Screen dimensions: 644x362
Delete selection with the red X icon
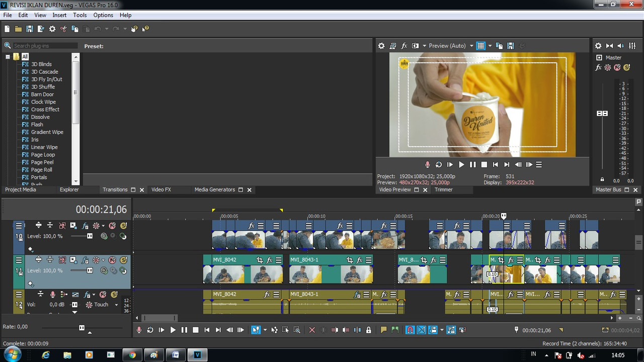pos(312,330)
